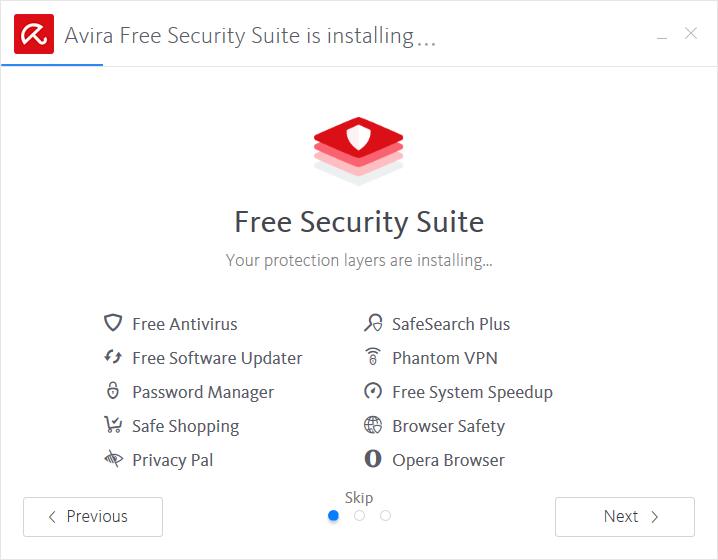
Task: Select the third page indicator dot
Action: coord(385,516)
